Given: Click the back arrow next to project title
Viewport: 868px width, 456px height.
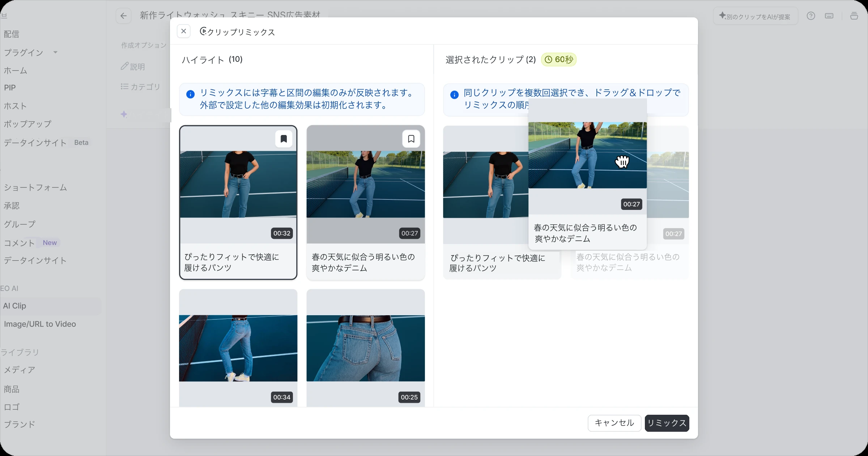Looking at the screenshot, I should coord(123,16).
